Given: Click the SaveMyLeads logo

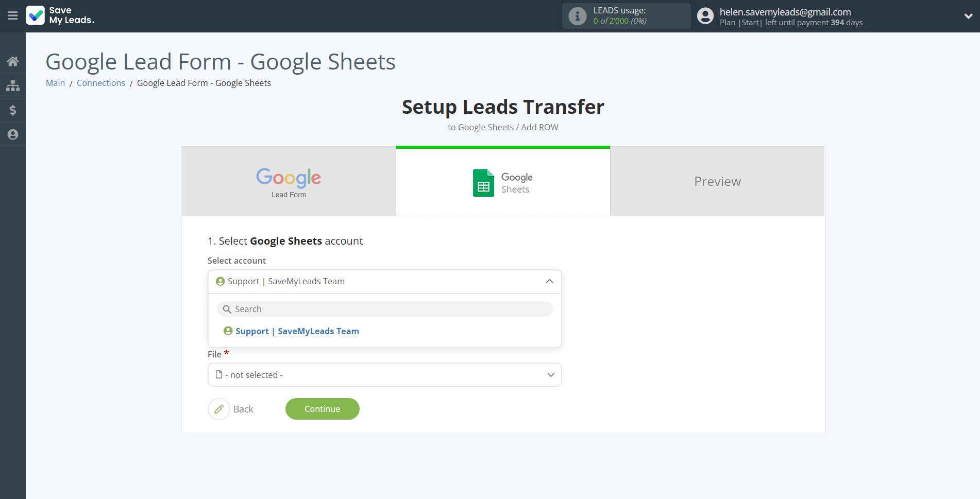Looking at the screenshot, I should click(60, 15).
